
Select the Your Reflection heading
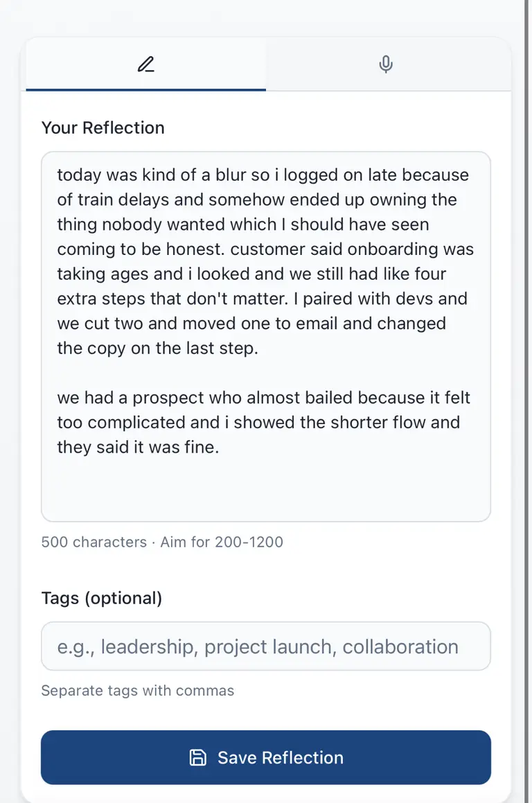103,127
